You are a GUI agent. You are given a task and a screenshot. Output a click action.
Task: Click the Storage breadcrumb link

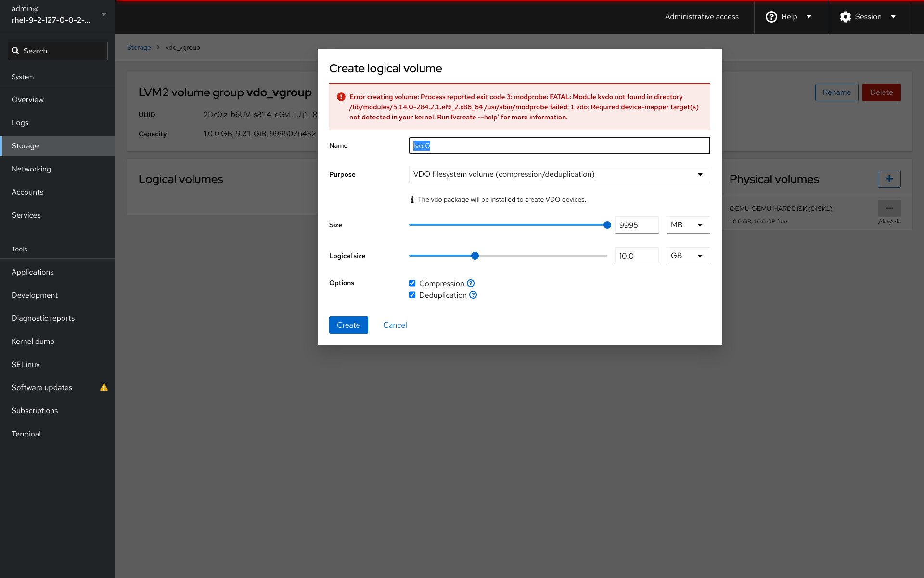139,47
